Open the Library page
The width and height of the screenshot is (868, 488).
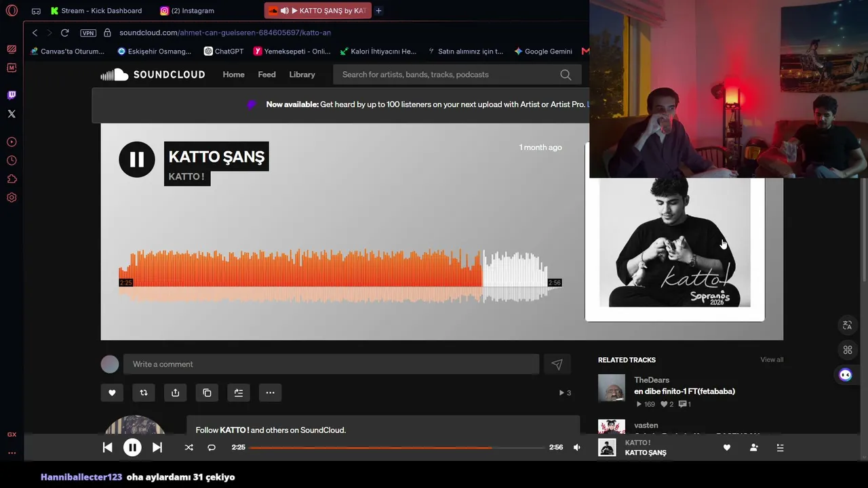click(x=302, y=75)
